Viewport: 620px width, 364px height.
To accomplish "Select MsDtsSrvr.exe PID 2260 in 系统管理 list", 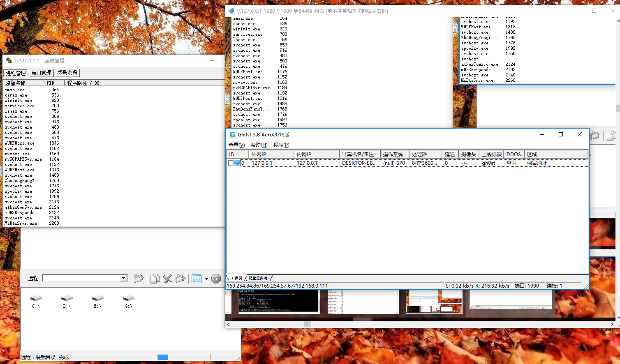I will pos(32,223).
